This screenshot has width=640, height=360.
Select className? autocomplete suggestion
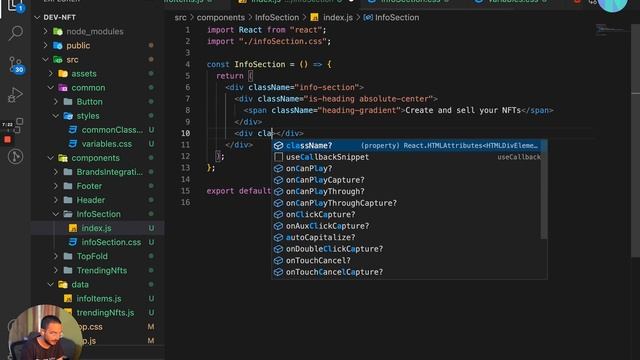point(407,145)
